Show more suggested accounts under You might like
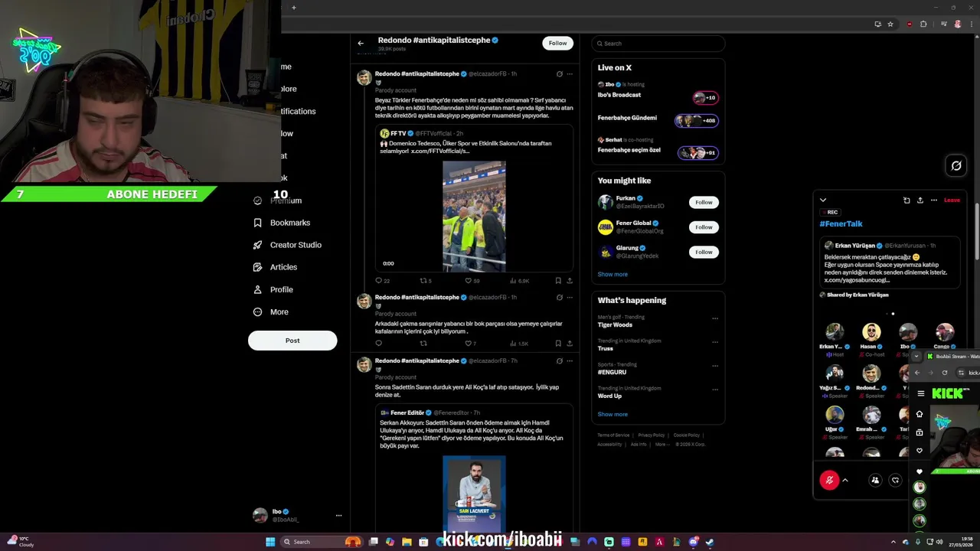 click(x=612, y=274)
